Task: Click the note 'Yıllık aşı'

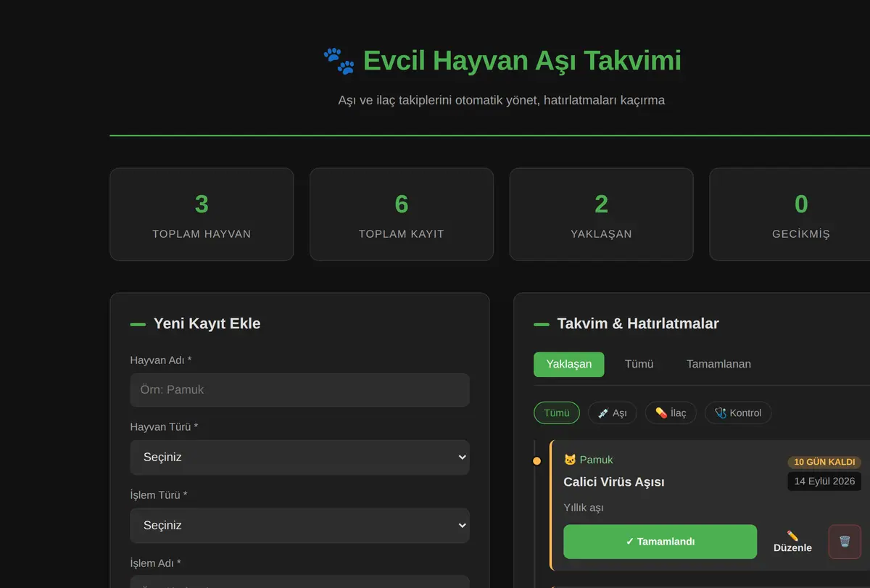Action: [x=584, y=508]
